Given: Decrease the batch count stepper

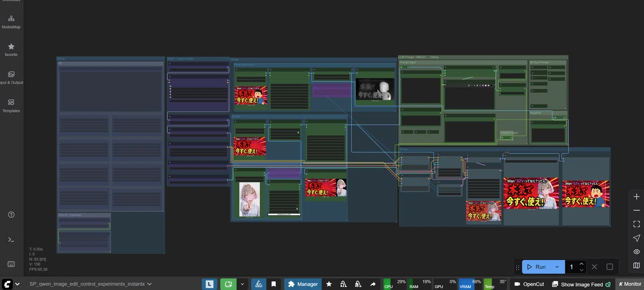Looking at the screenshot, I should tap(582, 270).
